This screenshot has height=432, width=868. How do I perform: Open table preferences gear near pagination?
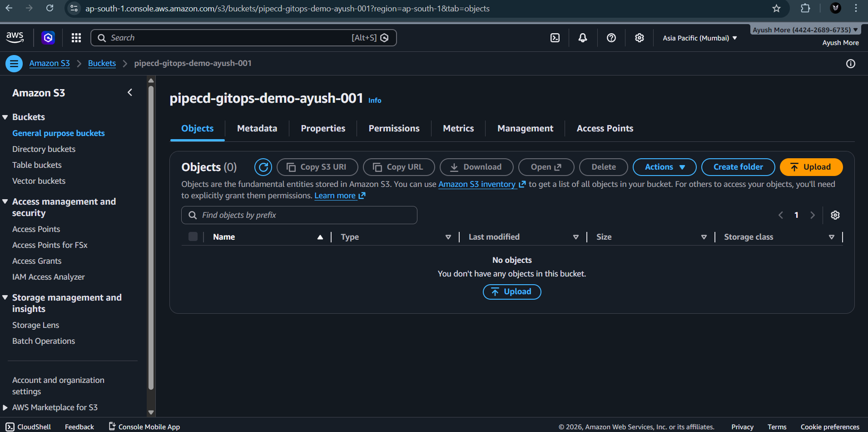click(x=835, y=215)
